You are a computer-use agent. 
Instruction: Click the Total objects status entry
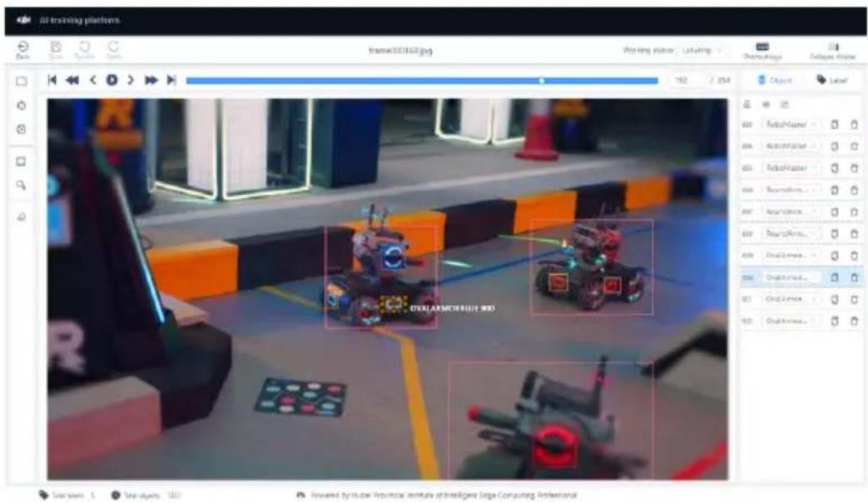pyautogui.click(x=146, y=496)
